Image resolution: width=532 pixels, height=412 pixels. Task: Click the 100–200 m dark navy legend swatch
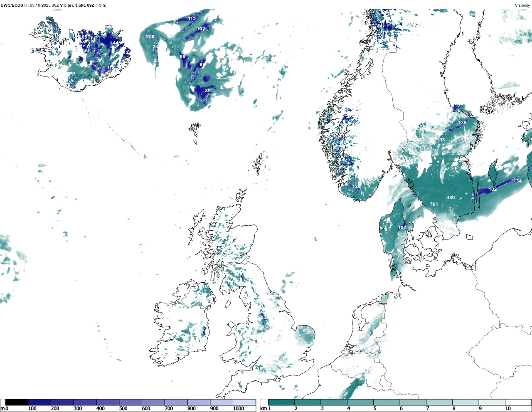tap(40, 402)
